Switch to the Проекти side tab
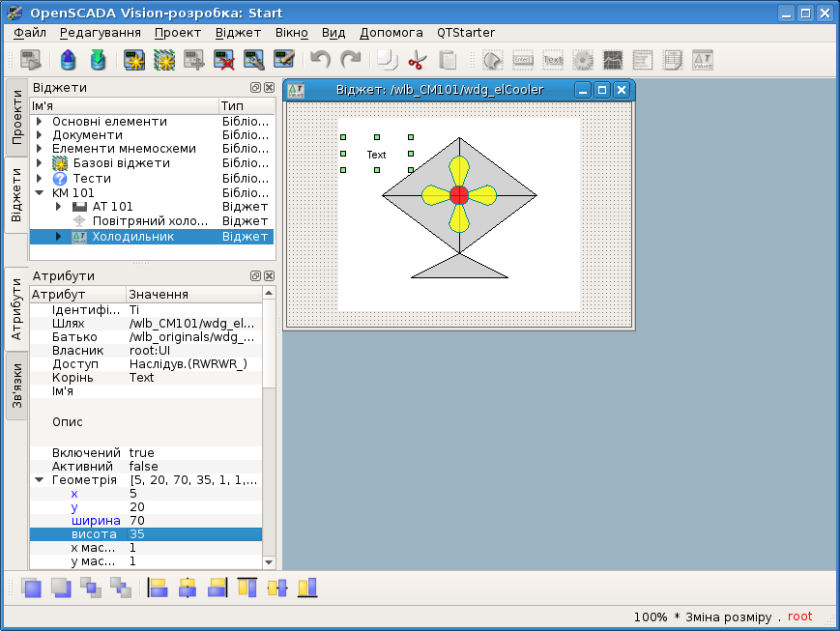Image resolution: width=840 pixels, height=631 pixels. (16, 117)
